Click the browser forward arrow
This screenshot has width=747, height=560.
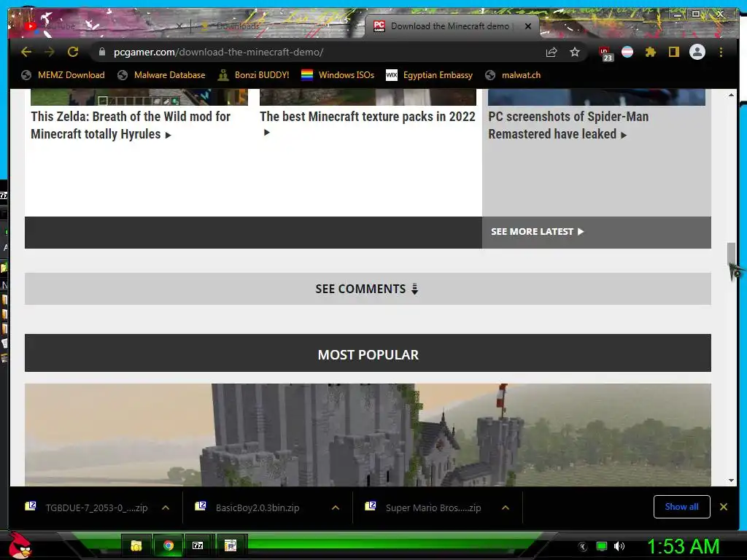(x=49, y=52)
